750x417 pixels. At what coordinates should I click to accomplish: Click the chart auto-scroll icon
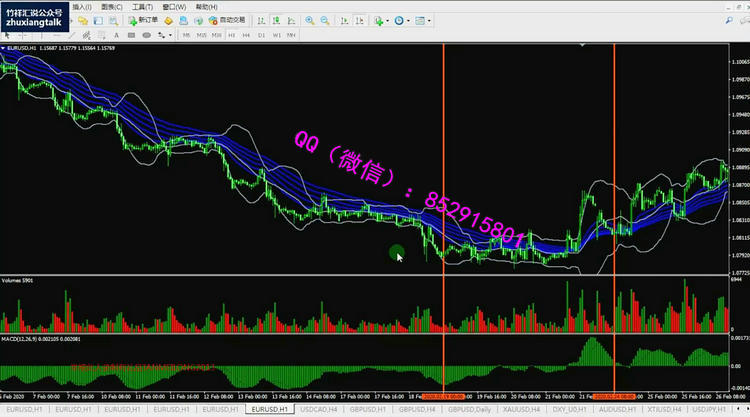point(342,20)
